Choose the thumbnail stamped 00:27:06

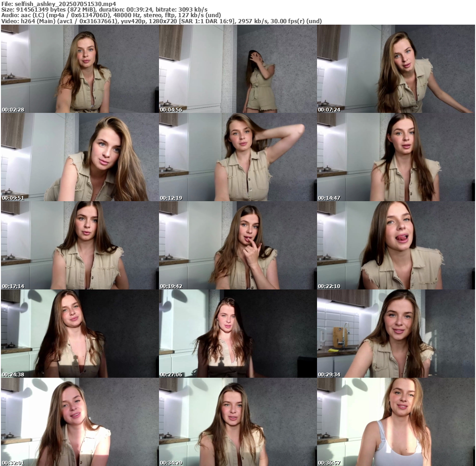(x=238, y=334)
